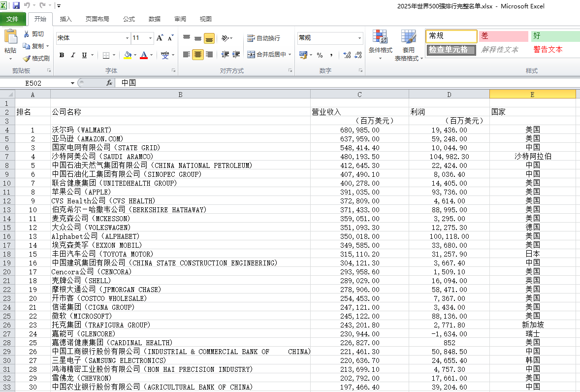Screen dimensions: 580x392
Task: Click the Save icon in quick access toolbar
Action: [16, 5]
